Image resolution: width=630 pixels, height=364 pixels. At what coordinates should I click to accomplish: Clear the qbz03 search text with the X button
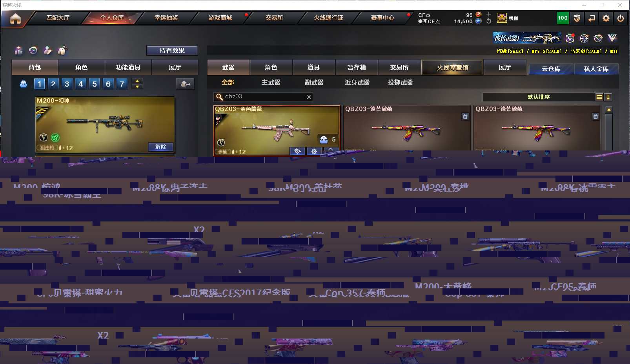(309, 97)
